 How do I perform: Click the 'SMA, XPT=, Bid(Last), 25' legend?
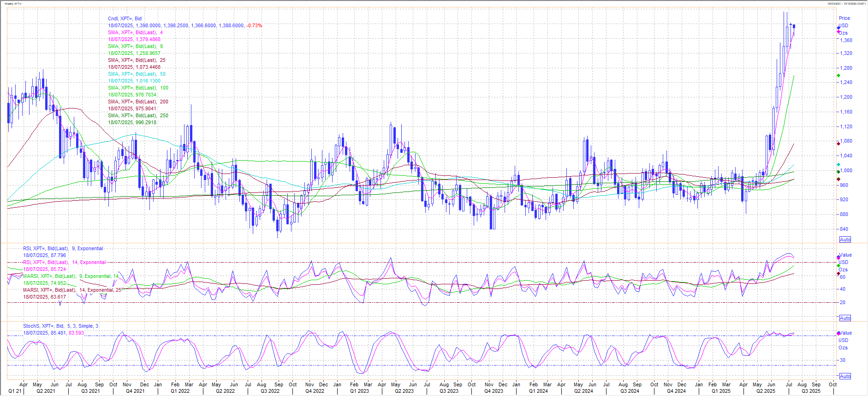pyautogui.click(x=137, y=60)
